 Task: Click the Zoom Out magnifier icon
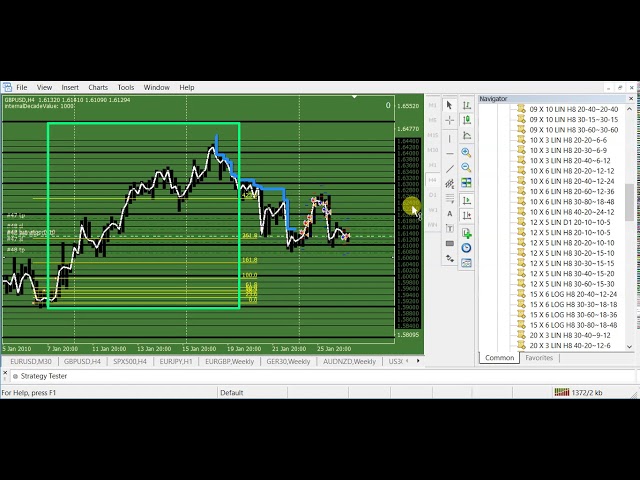tap(466, 167)
